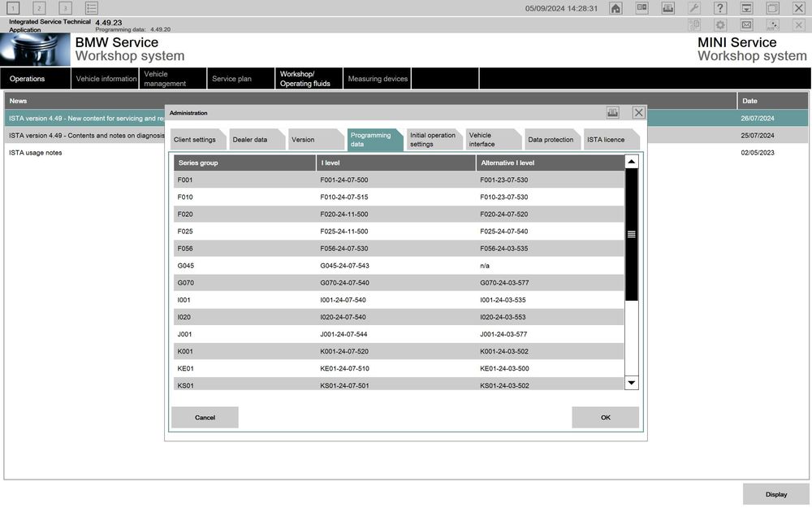Click the news date 02/05/2023
This screenshot has width=812, height=508.
click(757, 153)
